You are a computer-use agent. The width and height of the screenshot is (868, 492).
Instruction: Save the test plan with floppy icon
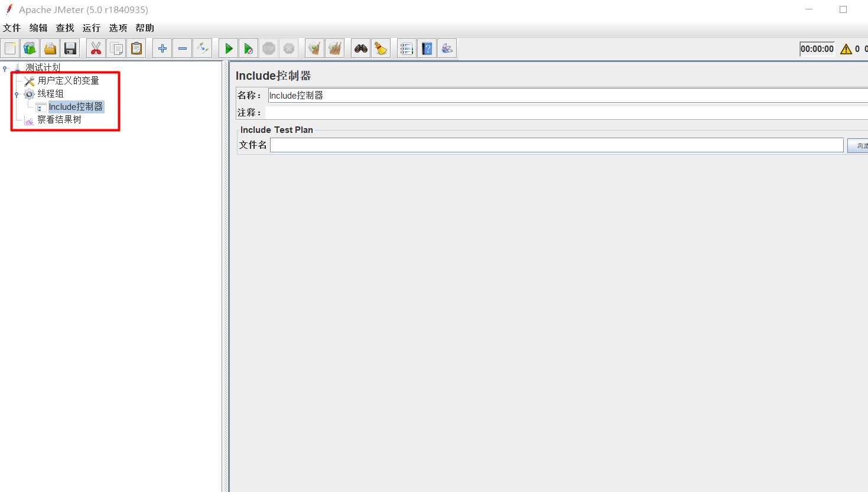[70, 48]
